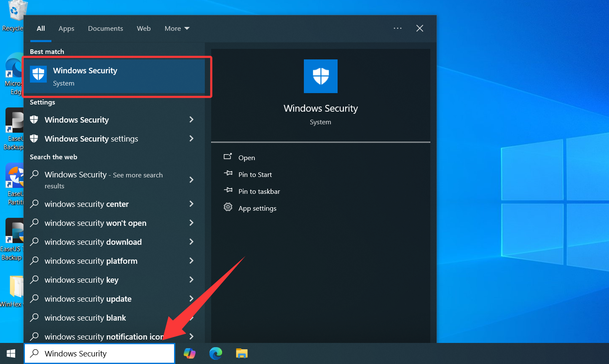The height and width of the screenshot is (364, 609).
Task: Open the More dropdown menu
Action: pos(177,28)
